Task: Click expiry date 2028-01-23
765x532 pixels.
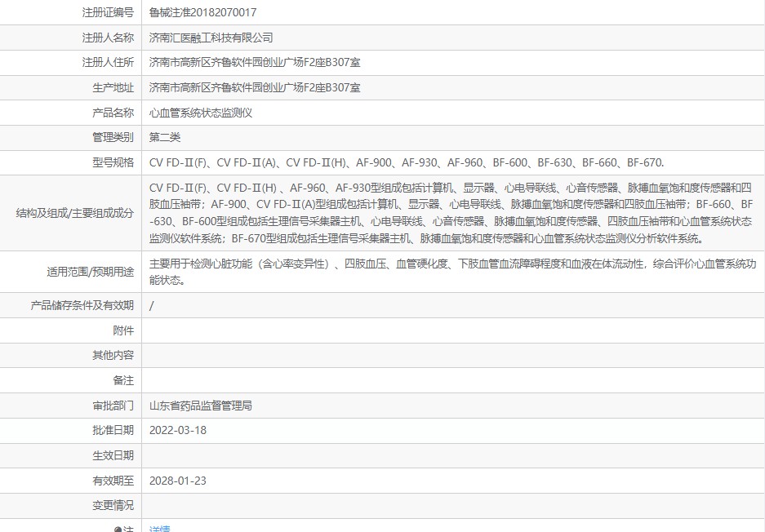Action: (178, 481)
